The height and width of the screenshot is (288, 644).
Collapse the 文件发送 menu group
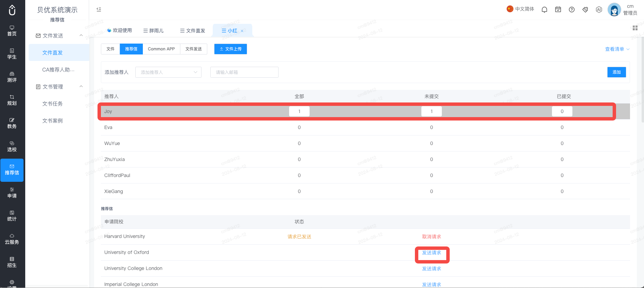[x=81, y=35]
